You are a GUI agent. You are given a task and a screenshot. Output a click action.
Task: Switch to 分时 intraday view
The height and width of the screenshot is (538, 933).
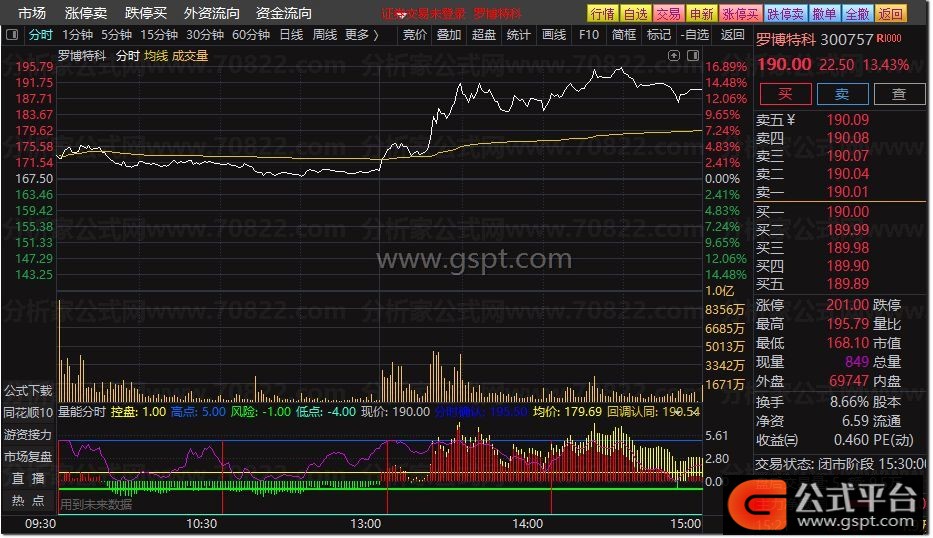(40, 35)
